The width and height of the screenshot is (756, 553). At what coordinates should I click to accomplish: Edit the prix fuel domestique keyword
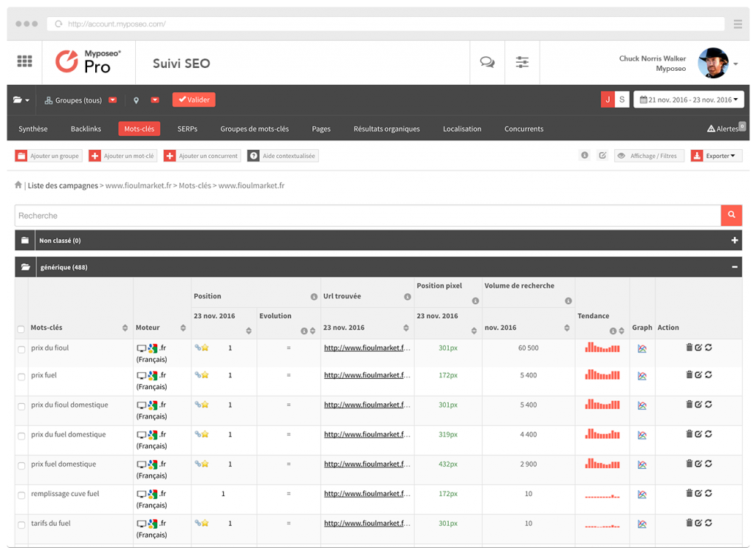click(698, 464)
